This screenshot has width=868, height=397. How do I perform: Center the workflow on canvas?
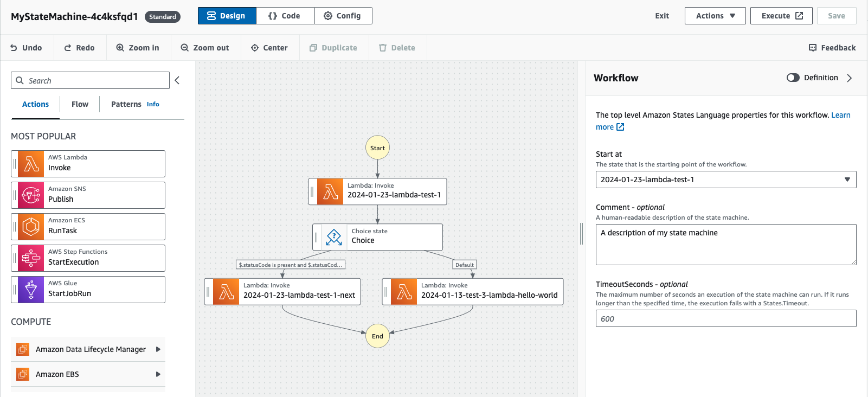[269, 48]
